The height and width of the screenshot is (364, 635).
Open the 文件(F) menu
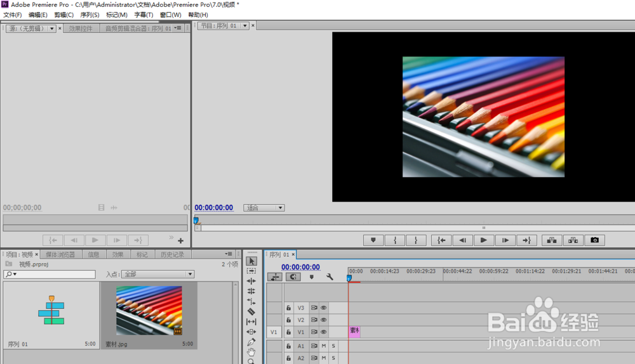[x=13, y=15]
